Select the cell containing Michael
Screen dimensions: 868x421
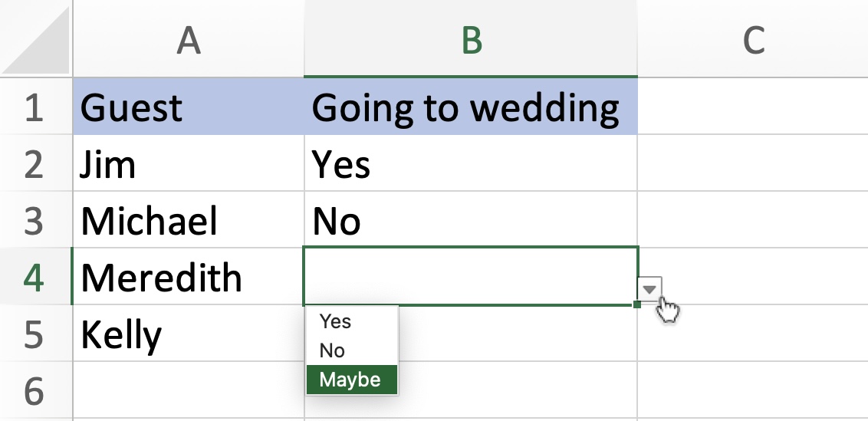tap(188, 220)
